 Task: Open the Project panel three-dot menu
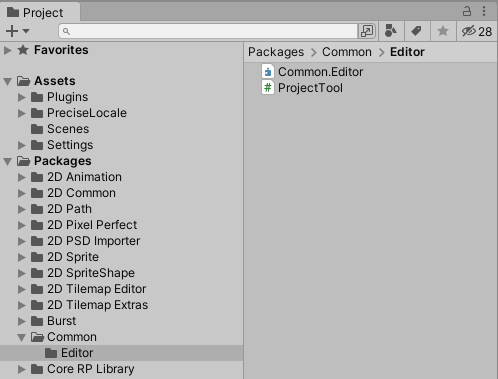[484, 11]
